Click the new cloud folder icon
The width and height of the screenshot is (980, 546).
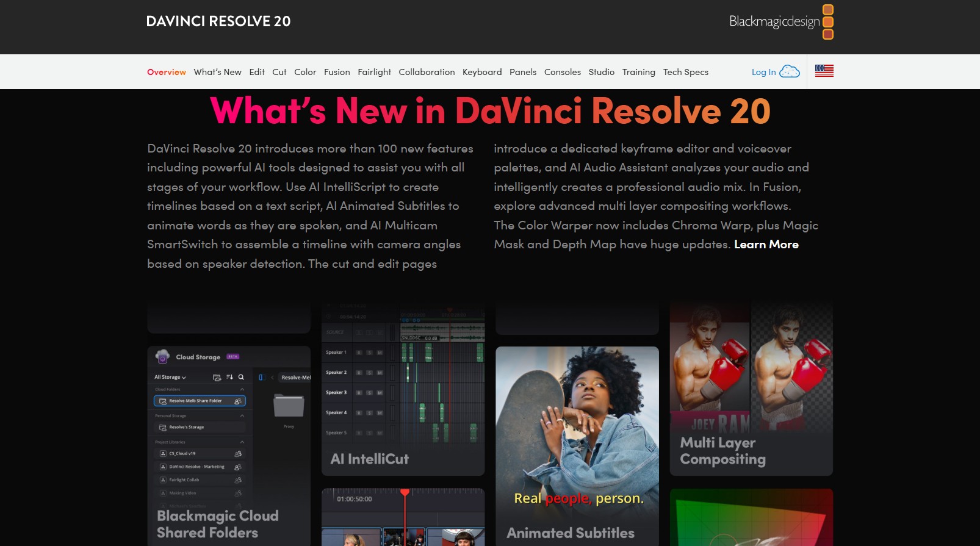click(217, 377)
